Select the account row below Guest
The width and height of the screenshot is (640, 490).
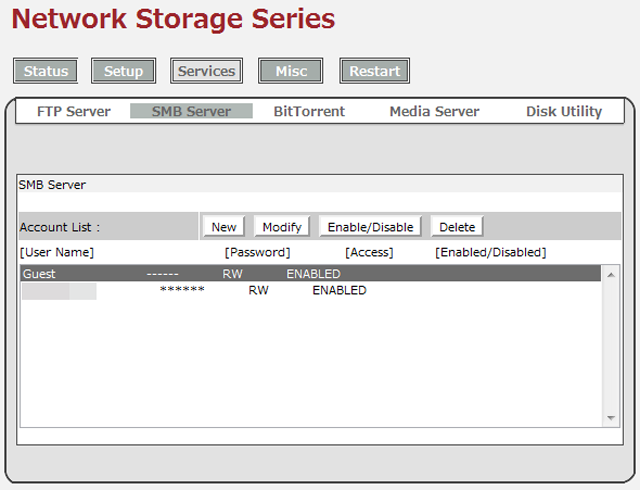point(310,291)
